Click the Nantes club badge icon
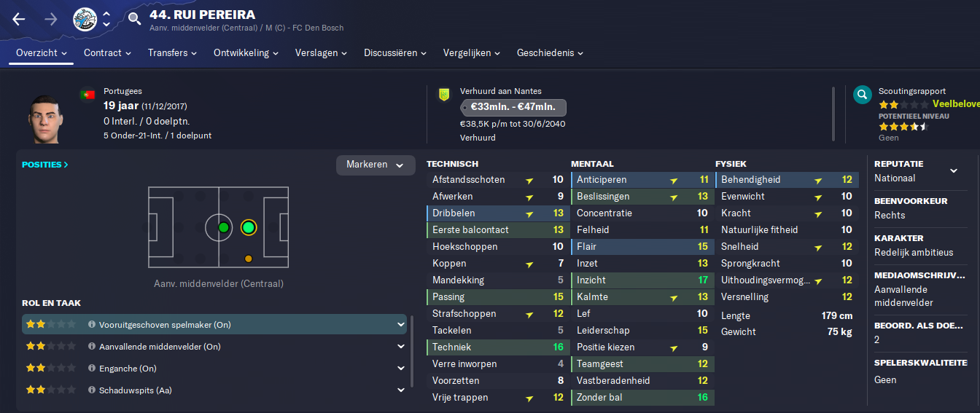Screen dimensions: 980x413 [x=443, y=95]
